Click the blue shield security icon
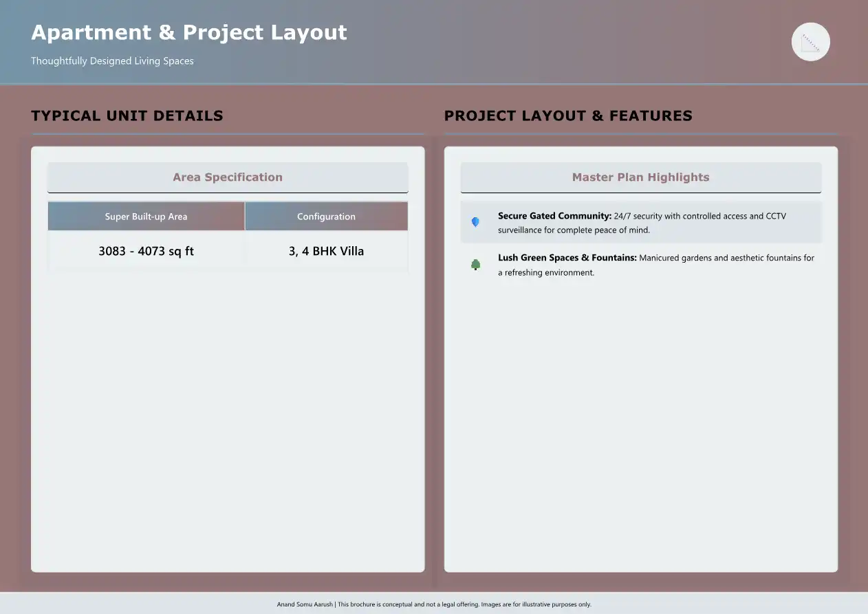 coord(475,222)
